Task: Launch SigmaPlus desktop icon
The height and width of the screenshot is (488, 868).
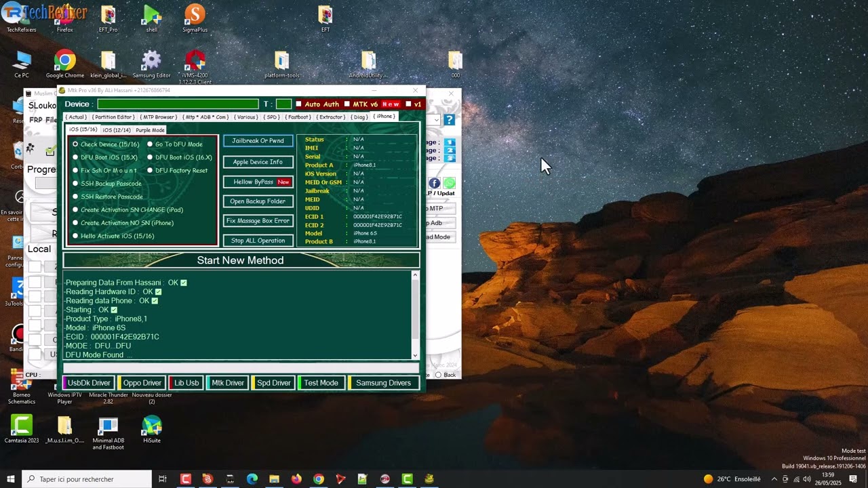Action: click(195, 19)
